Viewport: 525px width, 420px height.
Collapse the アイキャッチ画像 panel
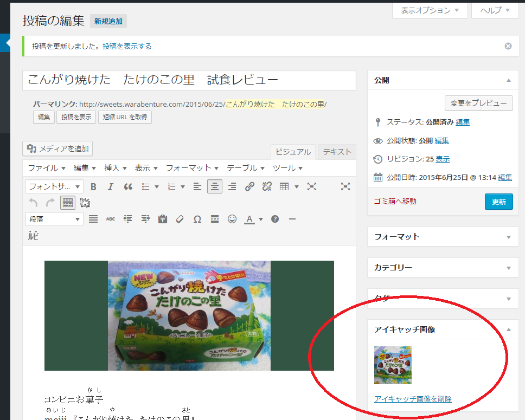tap(509, 329)
